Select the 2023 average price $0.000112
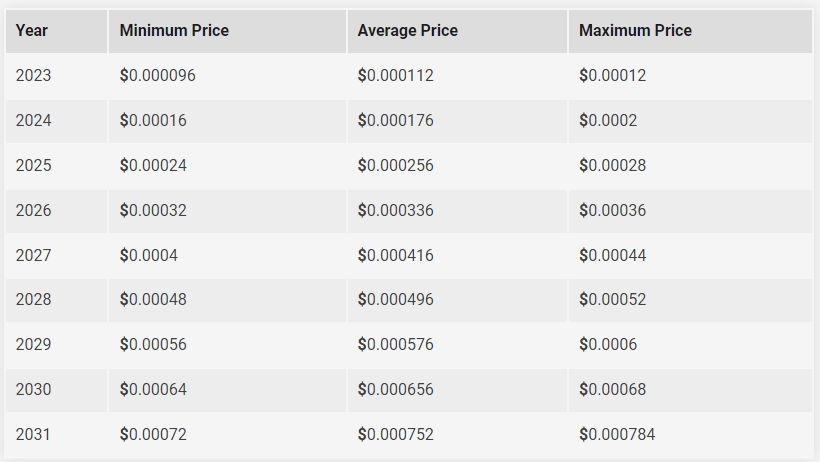Screen dimensions: 820x462 coord(396,75)
